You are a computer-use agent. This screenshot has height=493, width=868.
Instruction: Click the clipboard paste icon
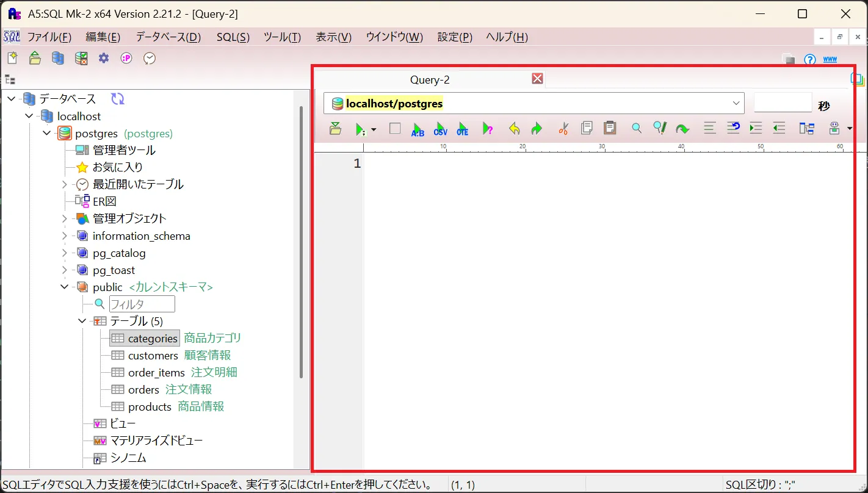click(x=609, y=128)
